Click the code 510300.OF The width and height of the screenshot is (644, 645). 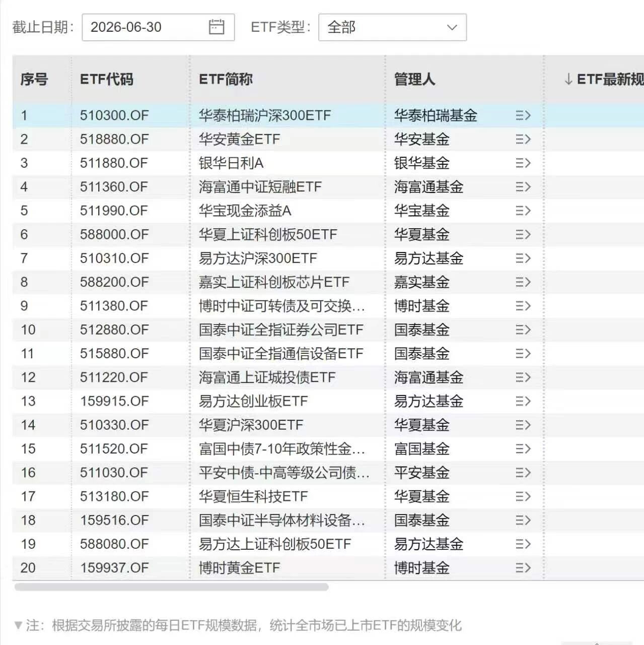[114, 115]
